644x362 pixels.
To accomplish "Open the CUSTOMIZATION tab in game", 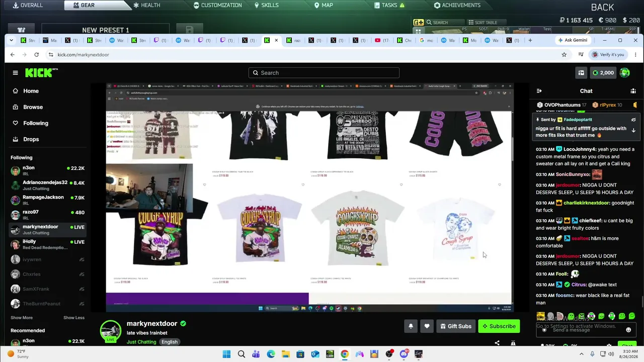I will pyautogui.click(x=217, y=5).
